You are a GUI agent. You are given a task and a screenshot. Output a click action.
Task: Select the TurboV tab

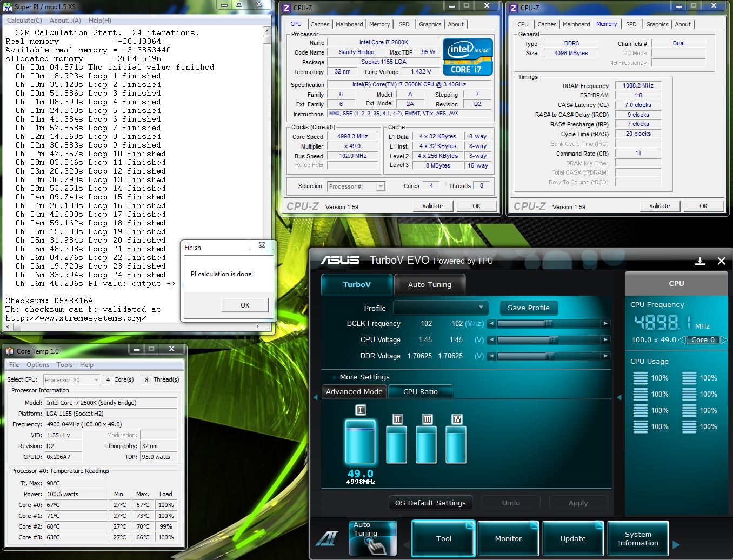coord(357,284)
